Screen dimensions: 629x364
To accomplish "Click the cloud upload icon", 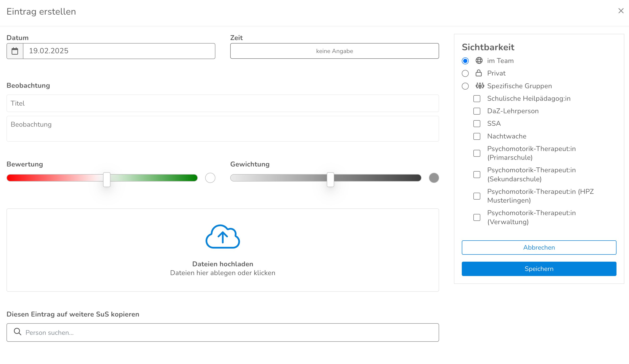I will [x=222, y=236].
